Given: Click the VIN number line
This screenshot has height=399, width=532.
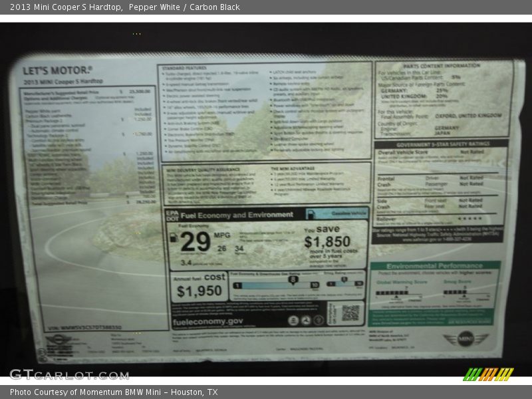Looking at the screenshot, I should (x=85, y=328).
